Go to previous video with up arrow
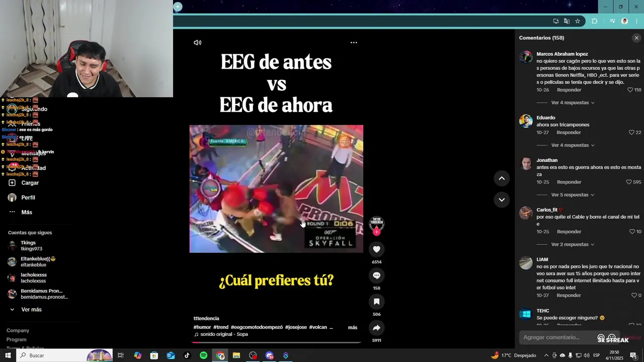 pyautogui.click(x=502, y=178)
